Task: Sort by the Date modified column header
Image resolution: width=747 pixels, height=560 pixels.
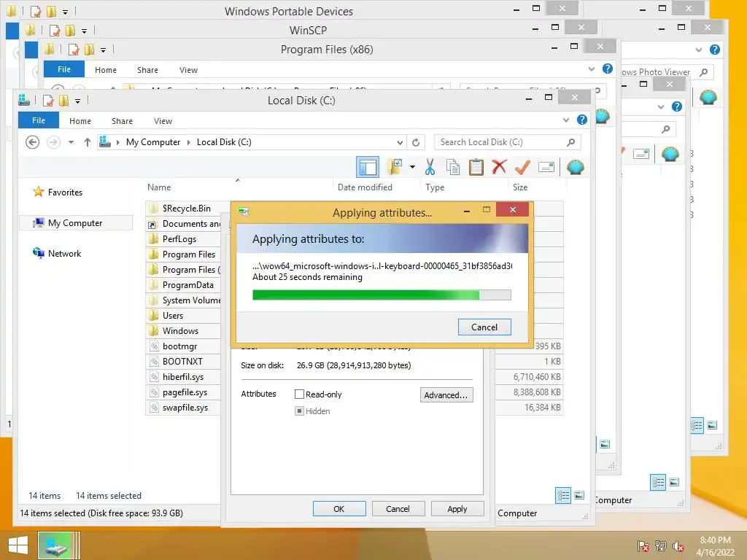Action: pos(365,187)
